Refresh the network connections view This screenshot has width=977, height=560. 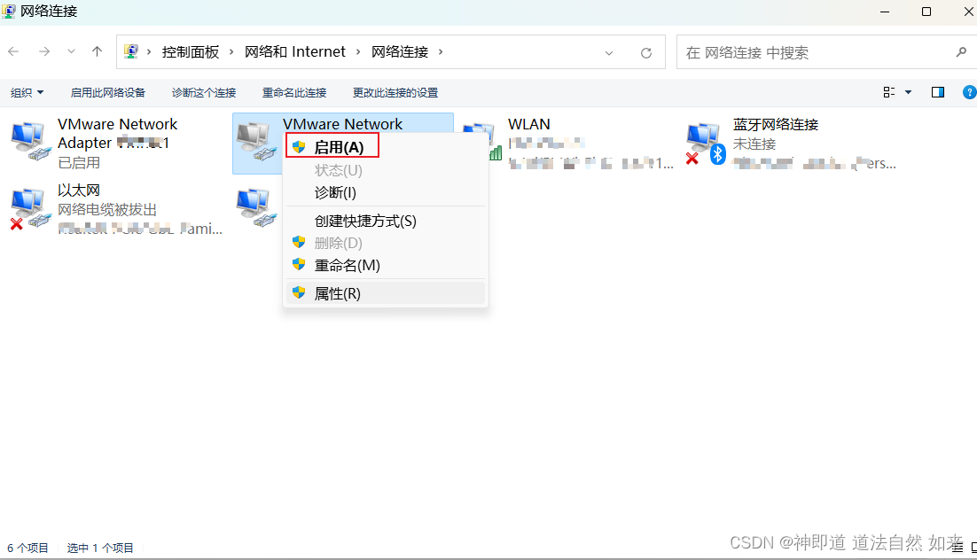pos(646,53)
